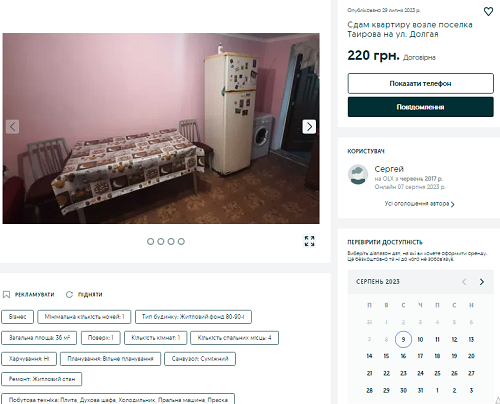
Task: Open the photo in fullscreen view
Action: [309, 241]
